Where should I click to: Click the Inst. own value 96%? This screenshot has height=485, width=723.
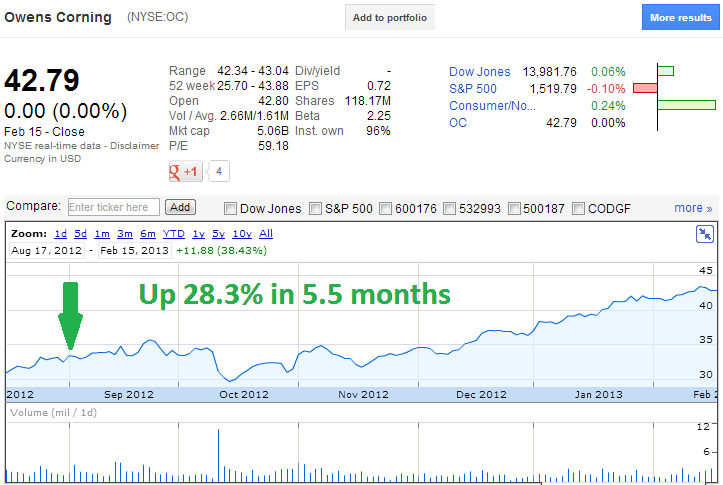378,131
